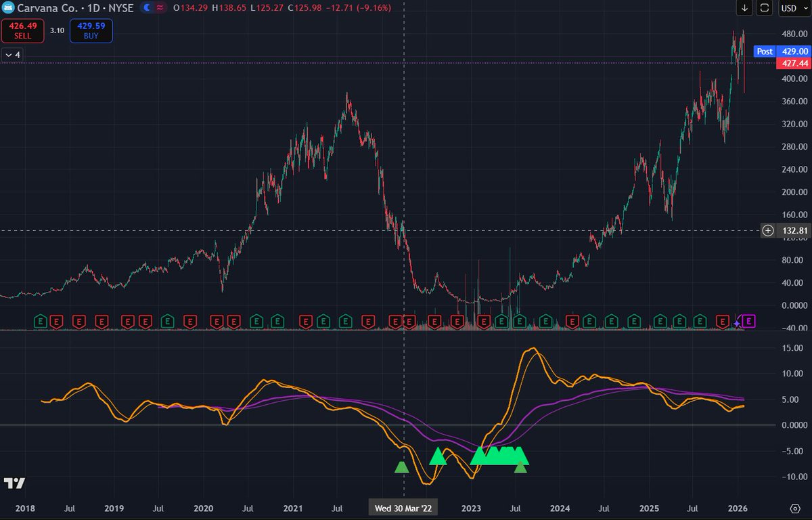This screenshot has width=812, height=520.
Task: Click the small dark green triangle in mid 2023
Action: pyautogui.click(x=520, y=467)
